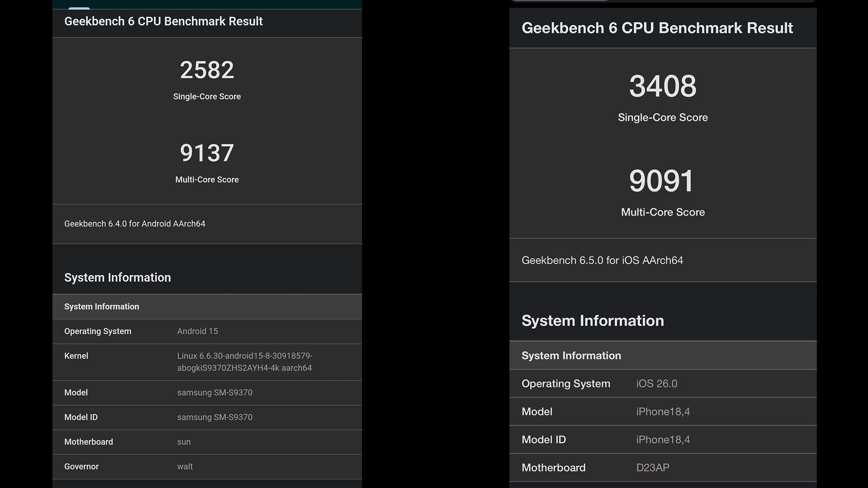Viewport: 868px width, 488px height.
Task: Click the large 'System Information' heading in right panel
Action: pos(593,321)
